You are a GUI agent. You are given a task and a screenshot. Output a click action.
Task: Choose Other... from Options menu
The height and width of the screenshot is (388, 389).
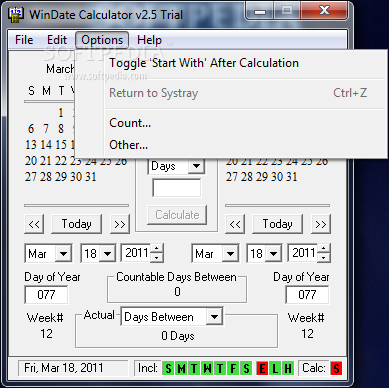point(129,145)
